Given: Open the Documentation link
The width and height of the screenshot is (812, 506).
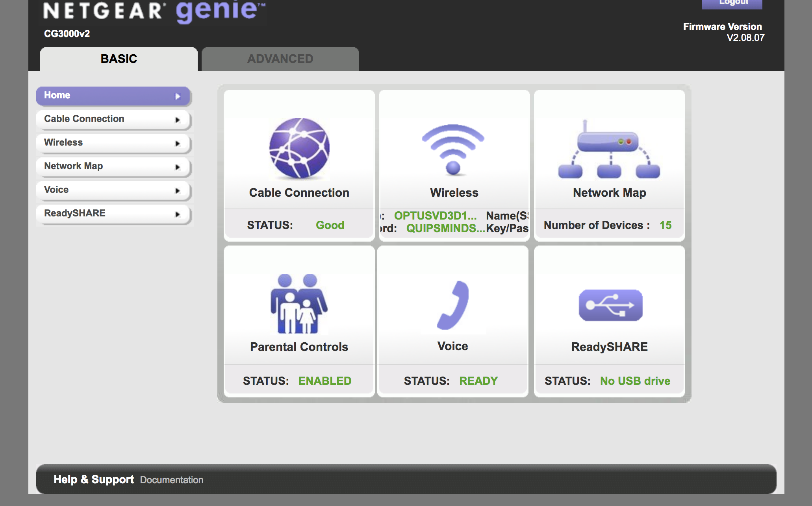Looking at the screenshot, I should point(172,480).
